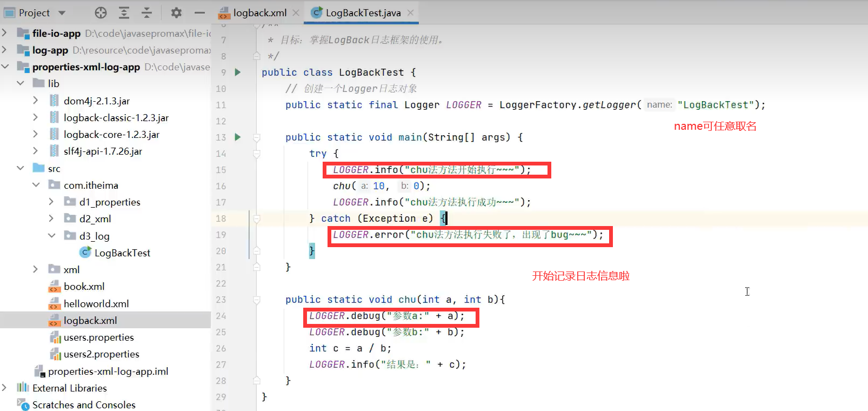Click LoggerFactory.getLogger call in code
Screen dimensions: 868x411
coord(570,104)
